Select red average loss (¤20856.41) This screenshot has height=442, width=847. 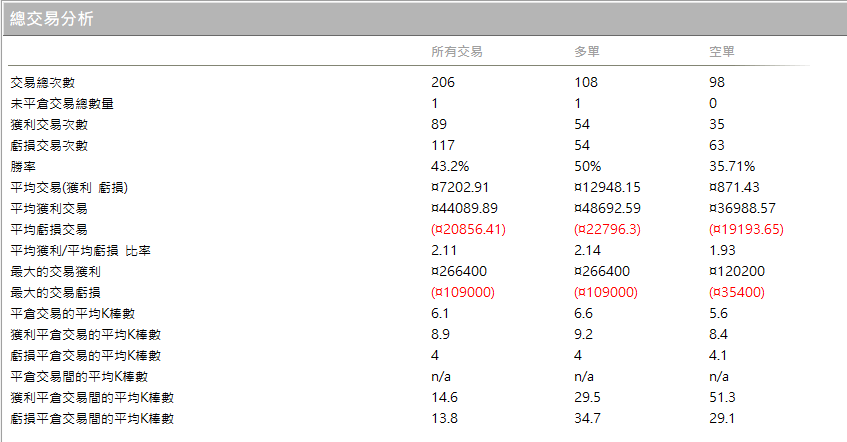468,230
